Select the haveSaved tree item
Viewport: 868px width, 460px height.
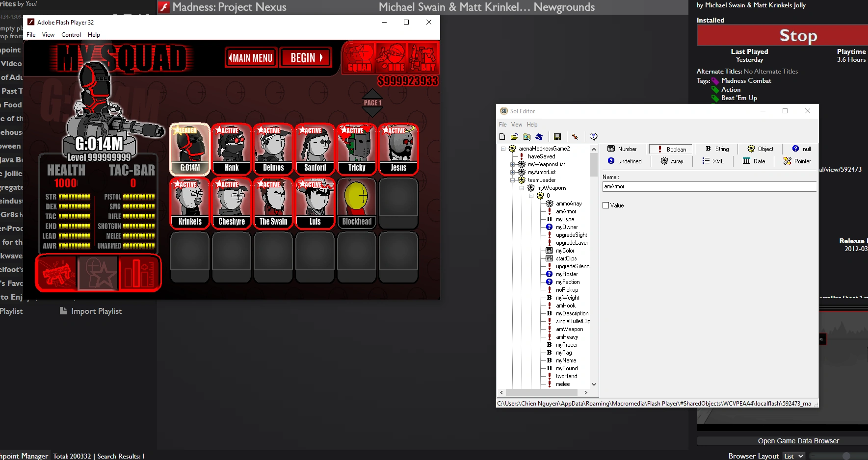tap(541, 156)
